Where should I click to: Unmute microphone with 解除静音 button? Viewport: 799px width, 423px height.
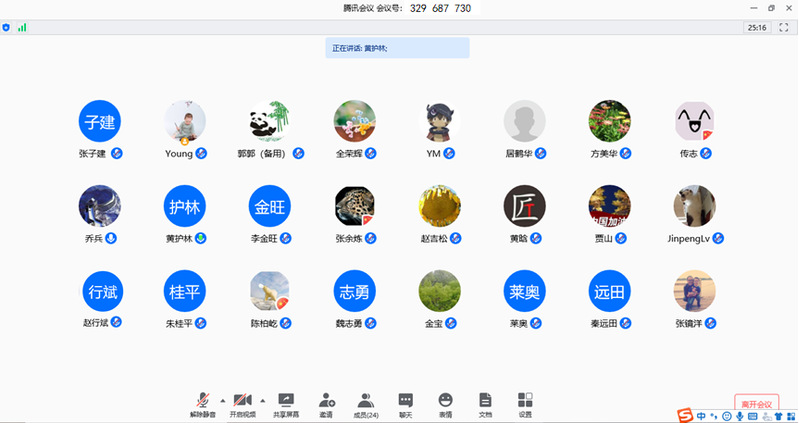pyautogui.click(x=203, y=402)
